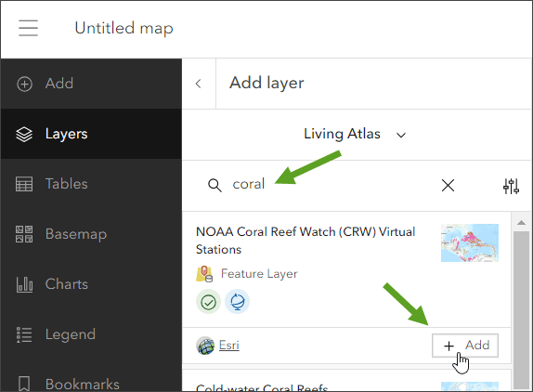Expand the Living Atlas source dropdown
This screenshot has width=533, height=392.
tap(355, 135)
